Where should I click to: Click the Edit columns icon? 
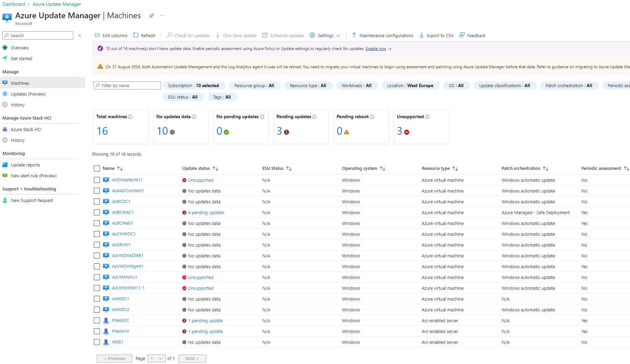click(x=97, y=35)
